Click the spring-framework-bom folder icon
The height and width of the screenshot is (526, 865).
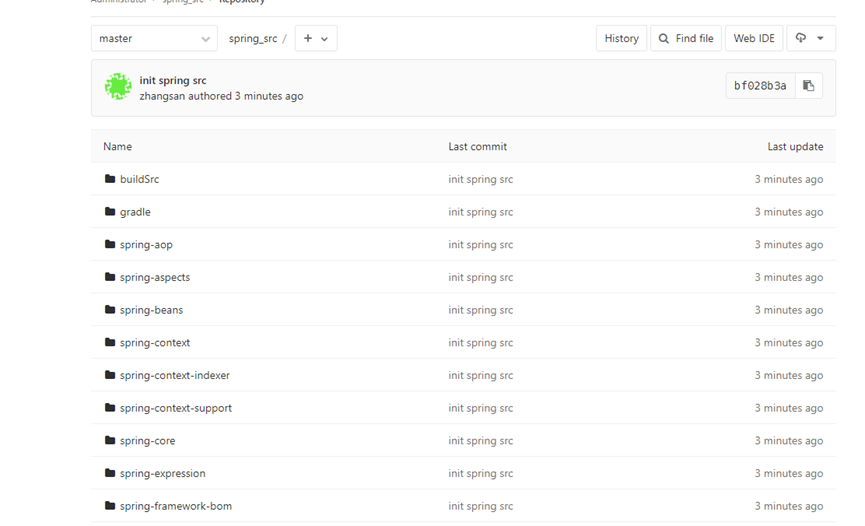110,505
